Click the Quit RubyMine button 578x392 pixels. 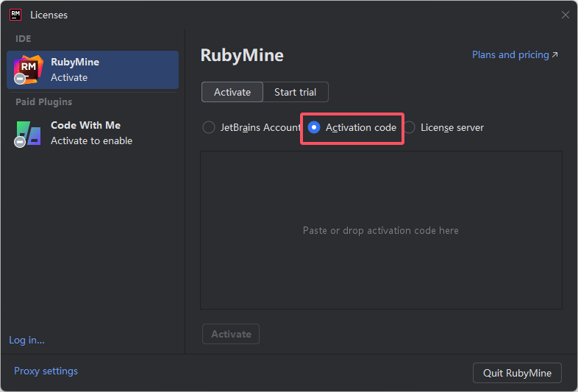(517, 373)
